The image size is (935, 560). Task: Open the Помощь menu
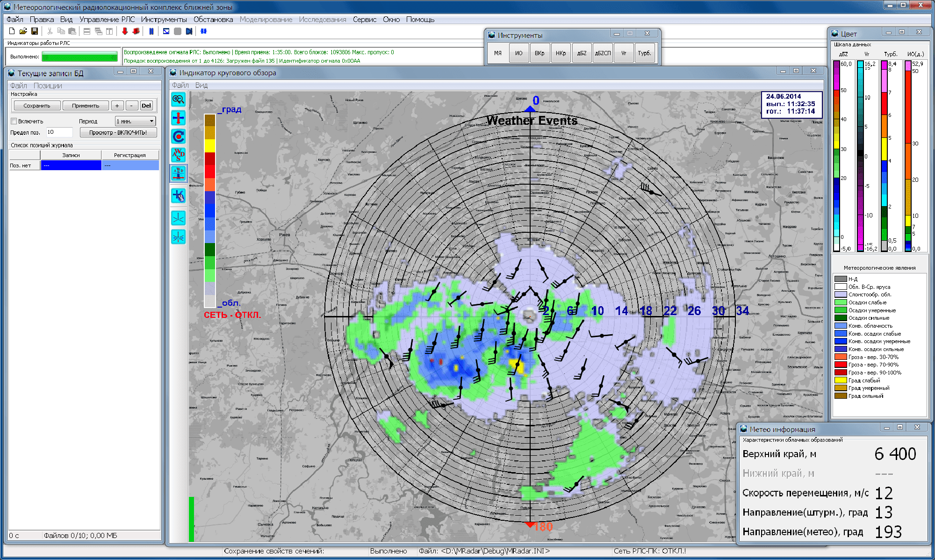pyautogui.click(x=420, y=19)
